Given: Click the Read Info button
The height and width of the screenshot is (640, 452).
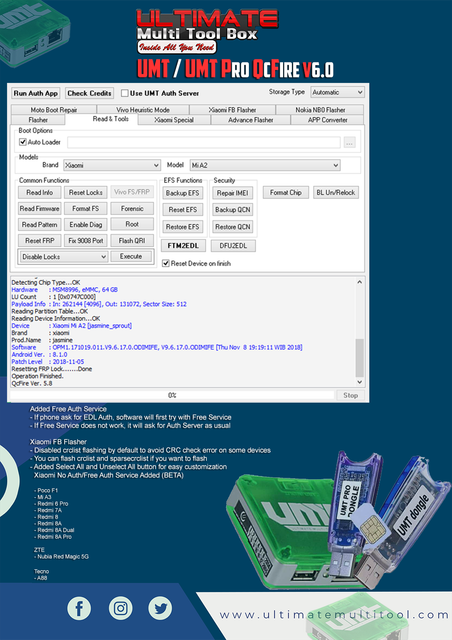Looking at the screenshot, I should [40, 192].
